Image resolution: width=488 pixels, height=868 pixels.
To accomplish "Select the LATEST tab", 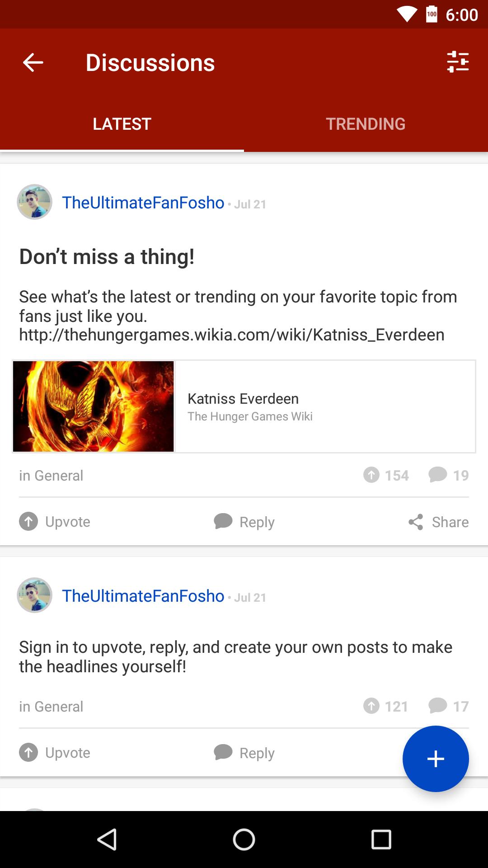I will tap(122, 124).
